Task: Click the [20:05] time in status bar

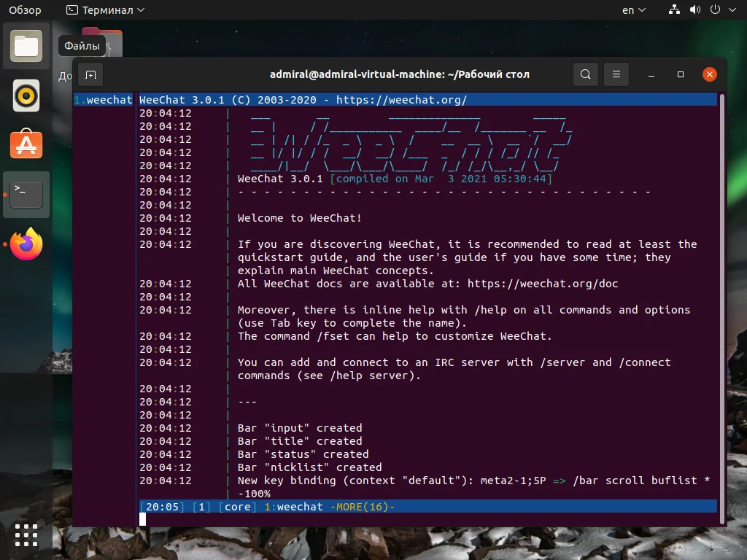Action: [x=163, y=507]
